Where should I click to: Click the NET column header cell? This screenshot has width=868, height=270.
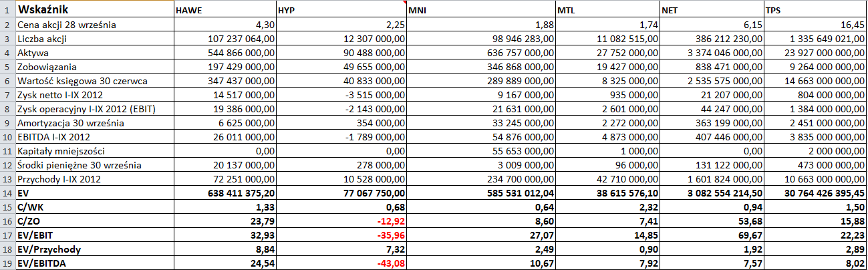[711, 9]
